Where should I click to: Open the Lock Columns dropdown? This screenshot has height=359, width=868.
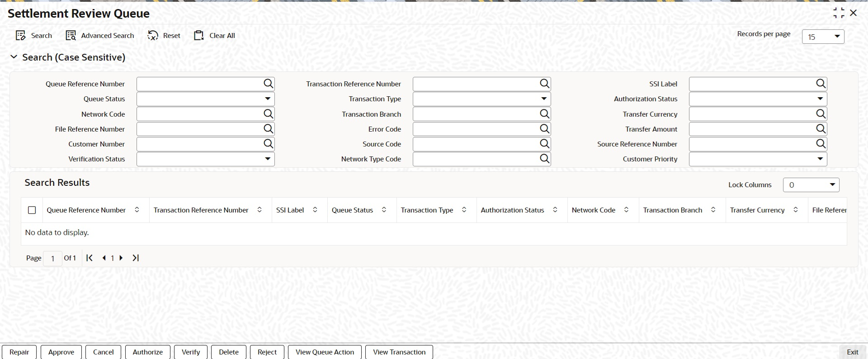tap(811, 185)
